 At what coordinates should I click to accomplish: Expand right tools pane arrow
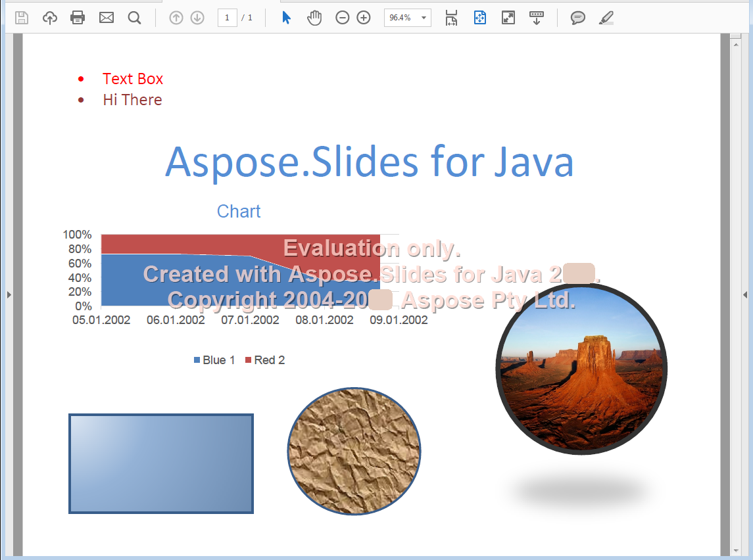point(745,294)
